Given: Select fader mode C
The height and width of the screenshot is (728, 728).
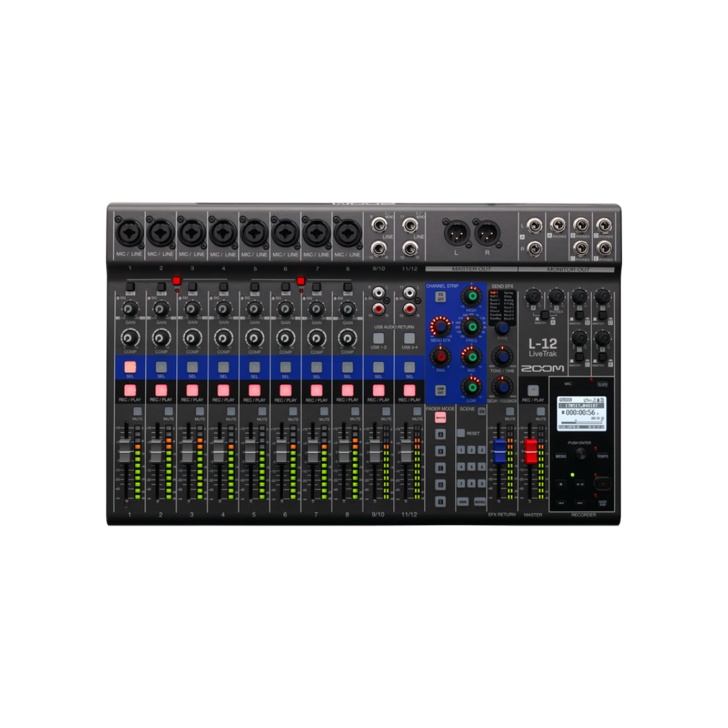Looking at the screenshot, I should click(440, 468).
